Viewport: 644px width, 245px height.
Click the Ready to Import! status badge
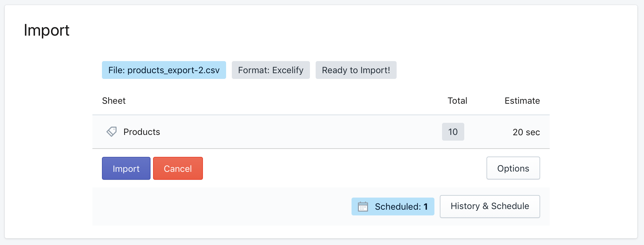point(356,70)
